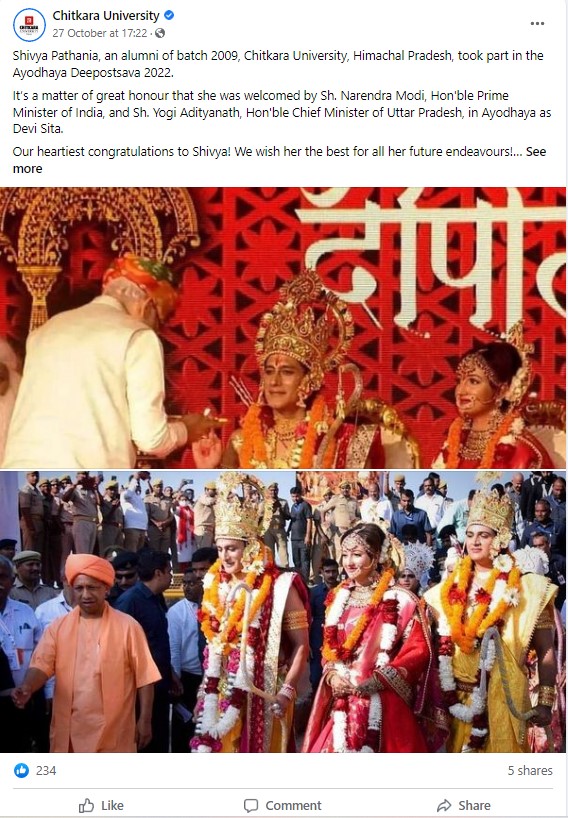Open the bottom photo with garlanded performers
Image resolution: width=568 pixels, height=818 pixels.
click(x=283, y=611)
